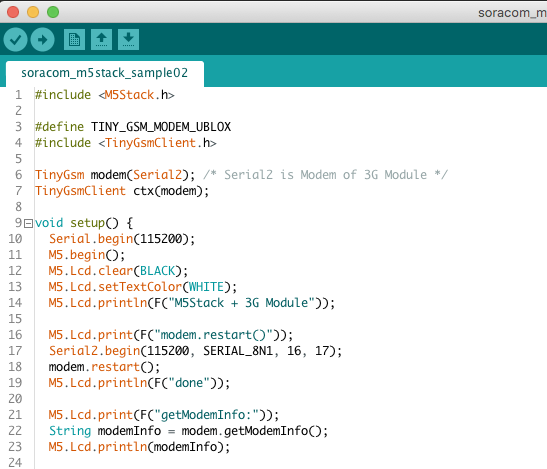The image size is (547, 469).
Task: Click the #include <M5Stack.h> line
Action: coord(105,95)
